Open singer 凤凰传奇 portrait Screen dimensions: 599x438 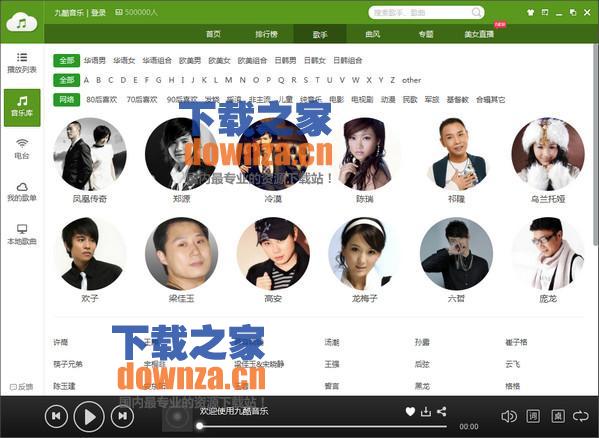[90, 154]
